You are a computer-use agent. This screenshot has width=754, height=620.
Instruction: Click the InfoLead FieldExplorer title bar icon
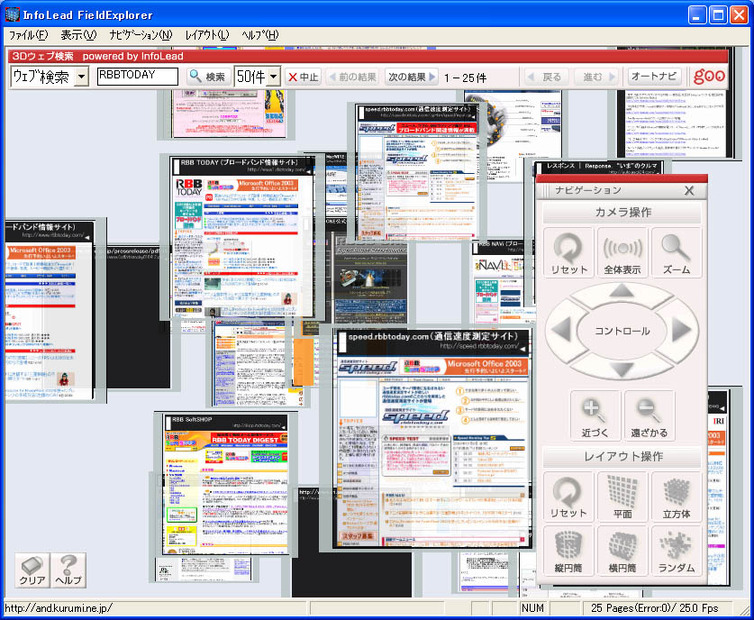pyautogui.click(x=12, y=15)
